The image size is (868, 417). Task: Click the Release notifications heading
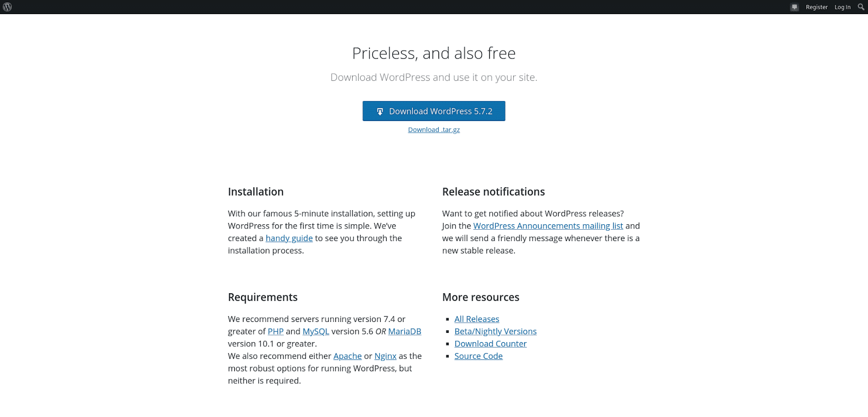pos(494,192)
